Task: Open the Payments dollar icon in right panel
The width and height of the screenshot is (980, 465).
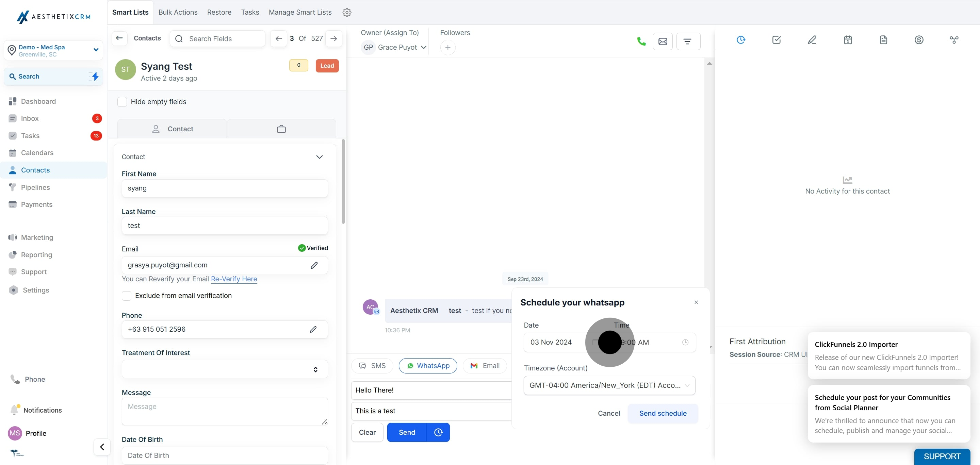Action: tap(919, 39)
